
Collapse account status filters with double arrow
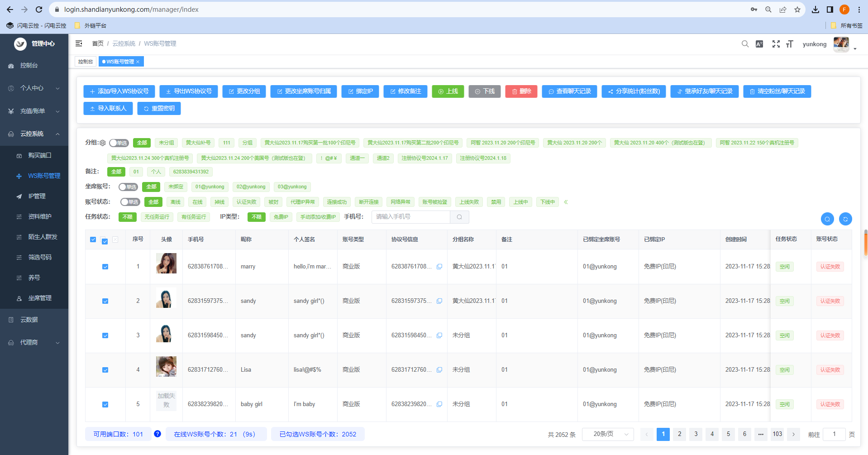point(566,202)
